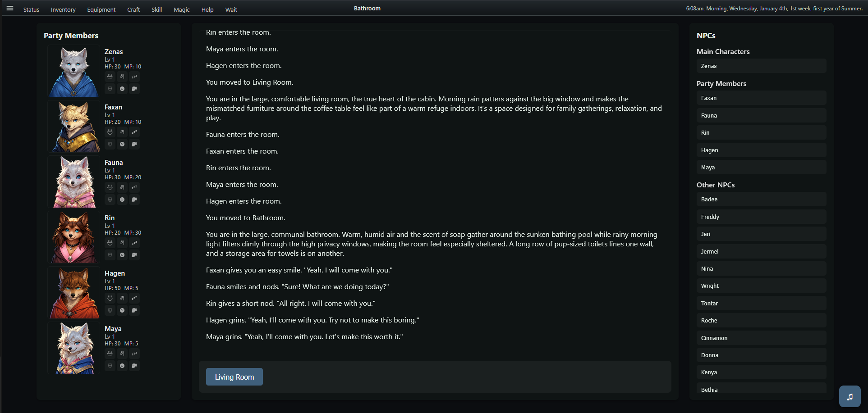Click Hagen's toilet paper icon

(134, 310)
